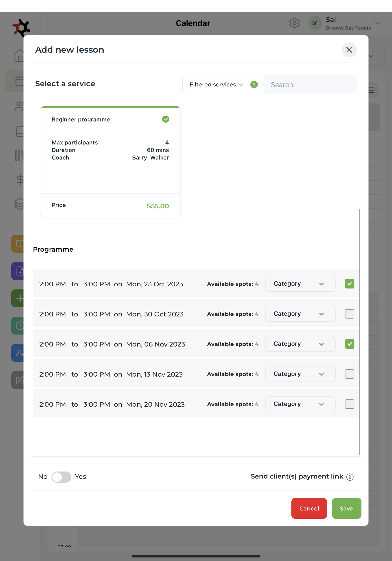Expand the Sal account menu chevron

[377, 23]
